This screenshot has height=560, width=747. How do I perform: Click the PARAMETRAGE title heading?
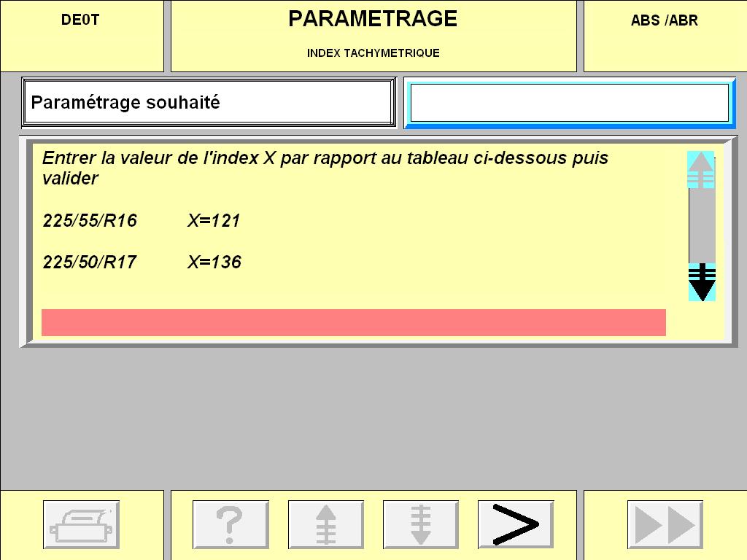373,20
